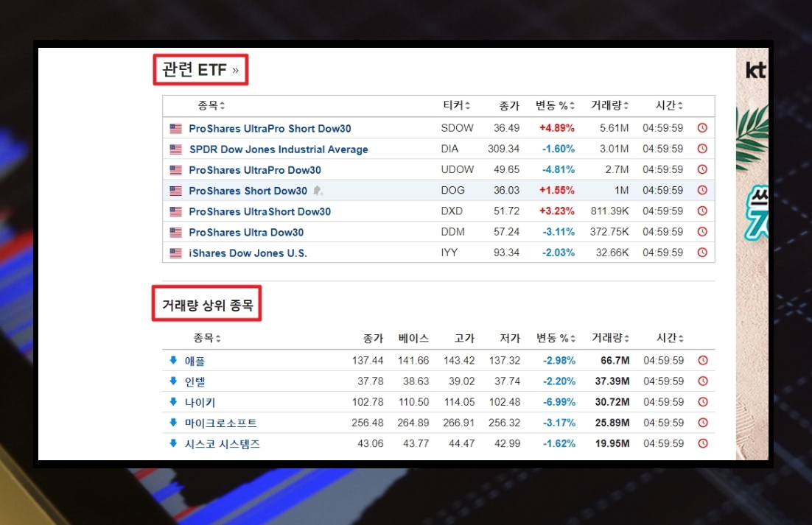Open the 인텔 stock link
This screenshot has width=812, height=525.
pos(195,381)
